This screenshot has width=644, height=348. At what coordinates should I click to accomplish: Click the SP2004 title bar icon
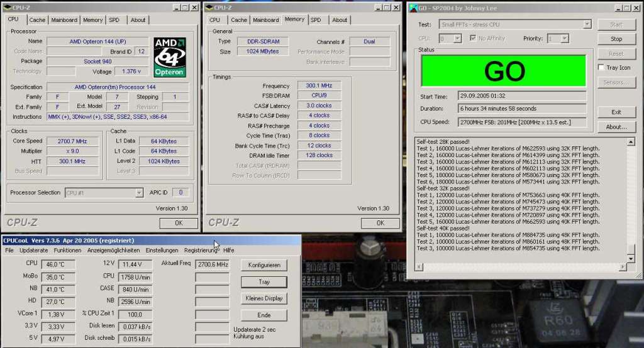coord(413,8)
